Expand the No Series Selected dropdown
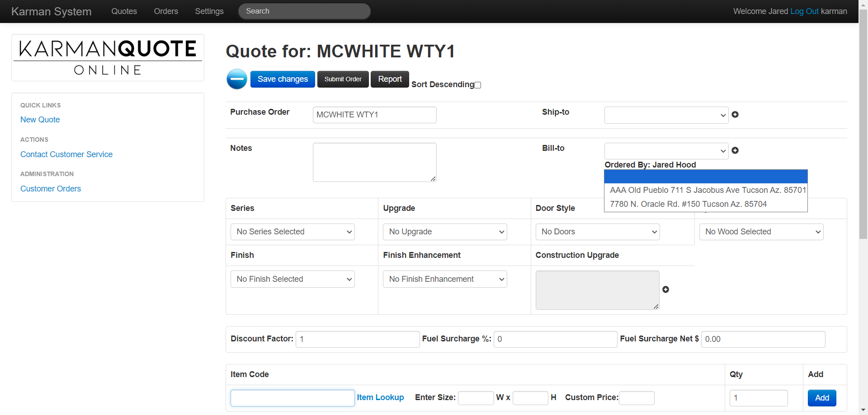The width and height of the screenshot is (868, 415). 292,232
